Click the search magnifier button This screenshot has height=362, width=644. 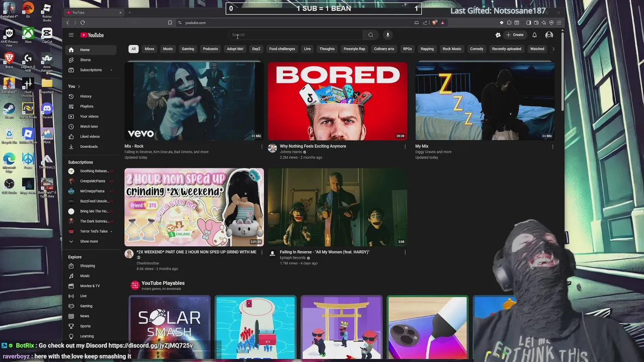371,35
